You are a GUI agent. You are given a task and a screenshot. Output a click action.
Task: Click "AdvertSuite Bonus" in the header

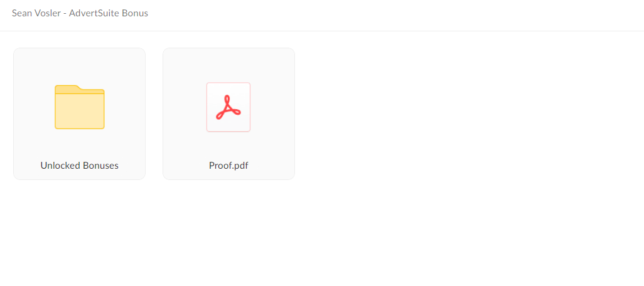coord(109,13)
